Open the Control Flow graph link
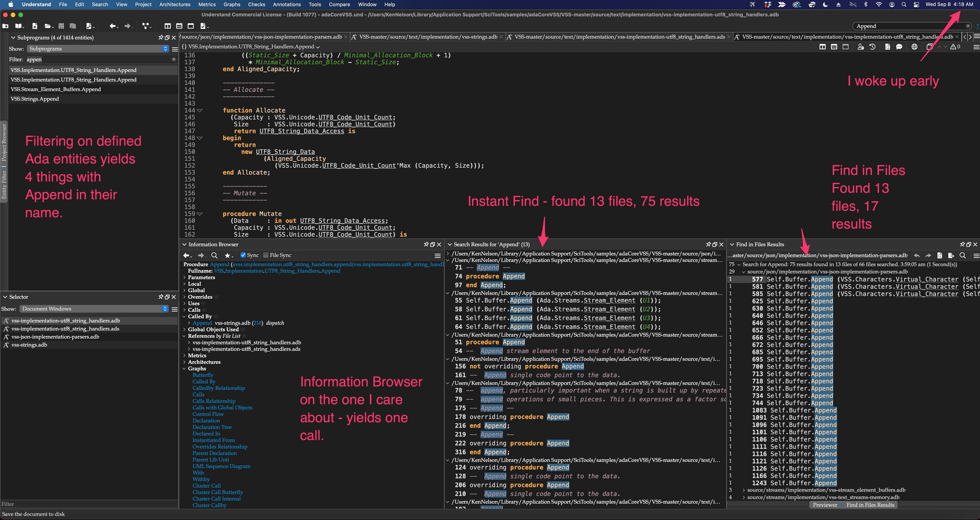The width and height of the screenshot is (980, 520). pos(208,414)
